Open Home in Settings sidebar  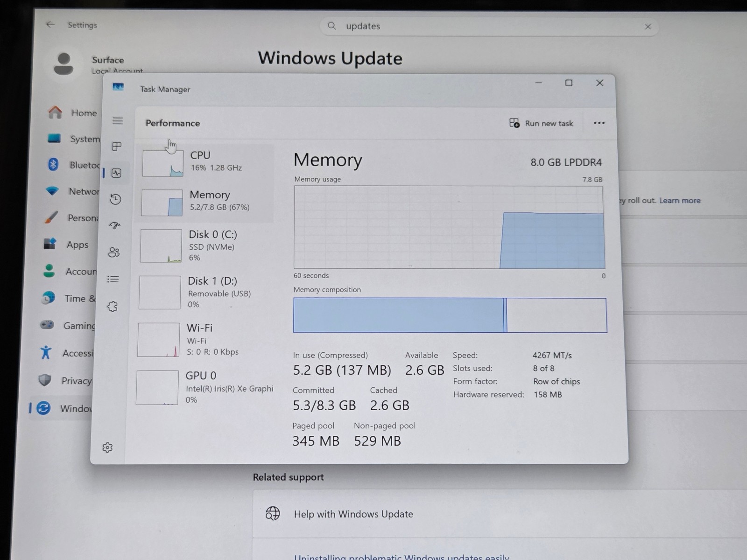(x=73, y=112)
